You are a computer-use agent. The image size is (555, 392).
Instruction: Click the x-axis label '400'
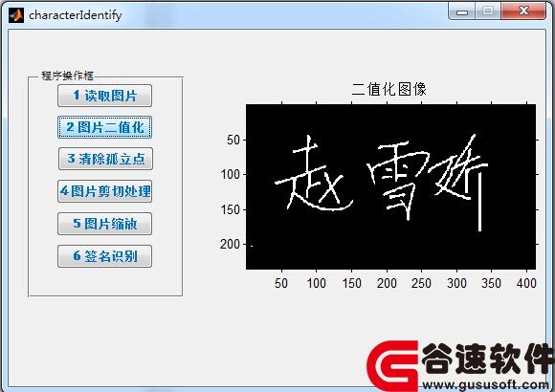pyautogui.click(x=526, y=283)
